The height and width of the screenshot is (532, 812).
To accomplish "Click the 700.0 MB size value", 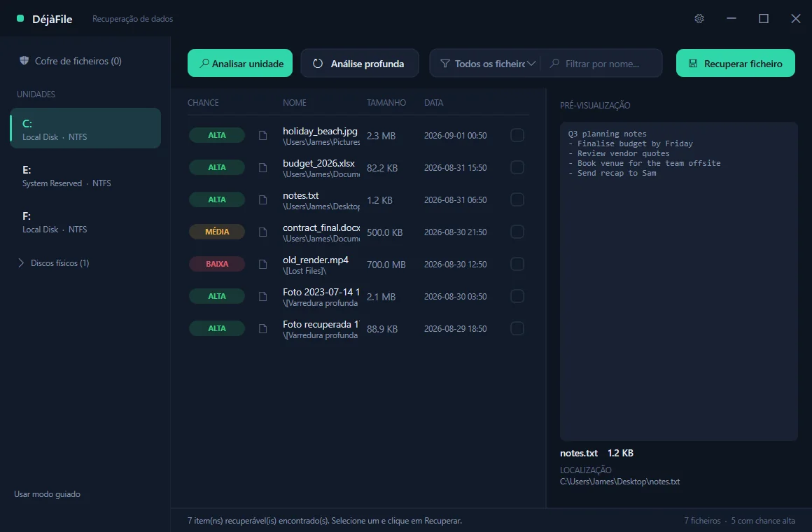I will click(386, 265).
